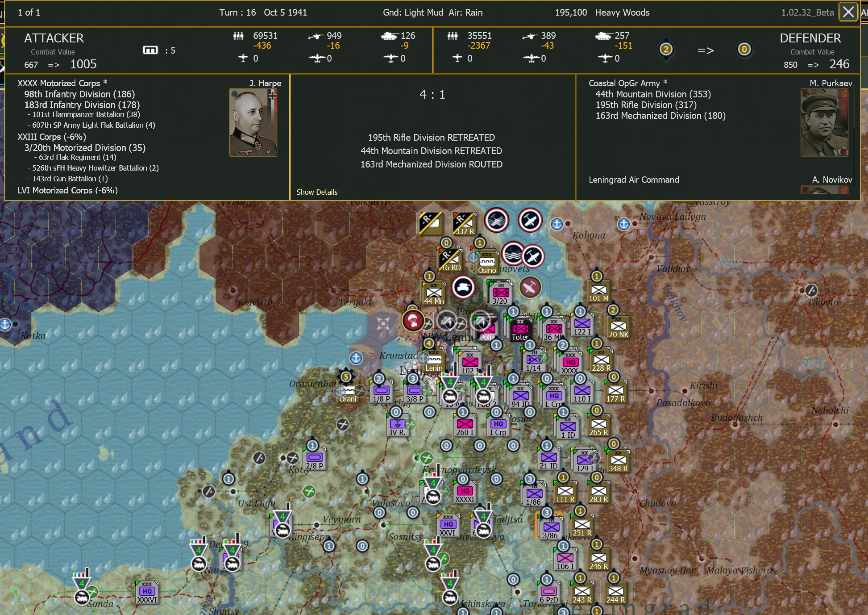Select the 106 I unit counter
The width and height of the screenshot is (868, 615).
point(565,559)
